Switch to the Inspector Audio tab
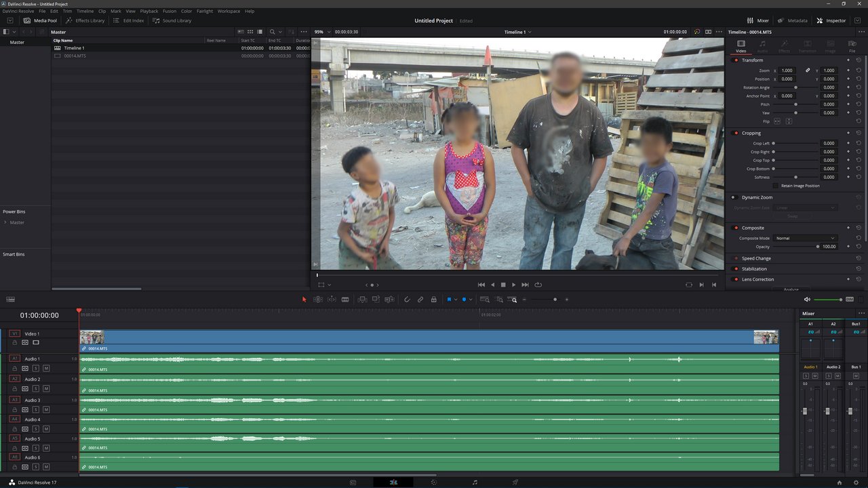 click(762, 46)
